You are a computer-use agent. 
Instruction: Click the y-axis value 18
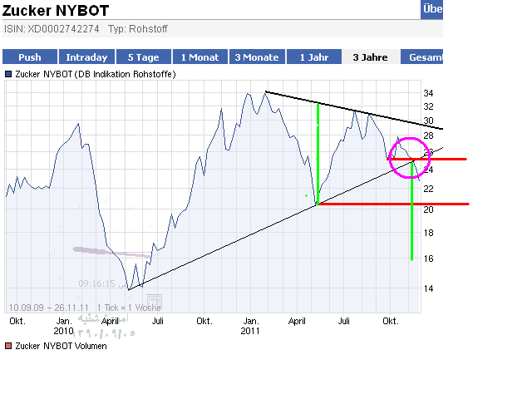coord(429,233)
